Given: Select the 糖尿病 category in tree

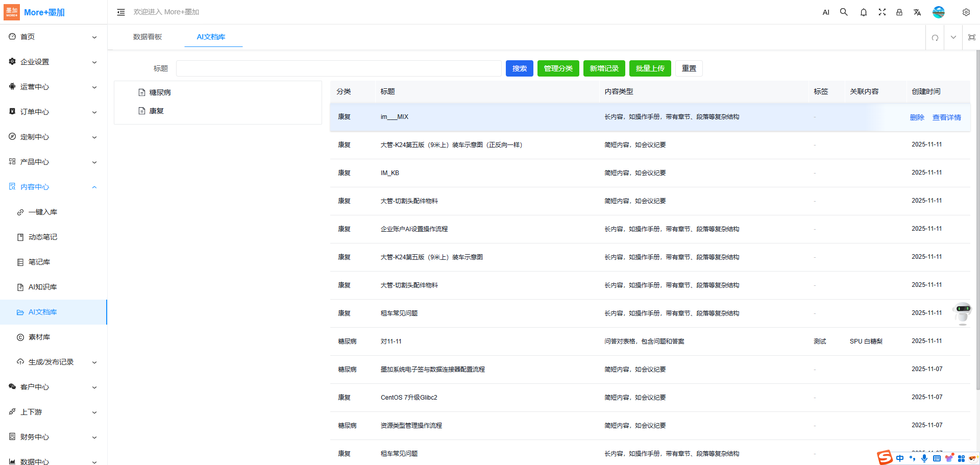Looking at the screenshot, I should (160, 92).
